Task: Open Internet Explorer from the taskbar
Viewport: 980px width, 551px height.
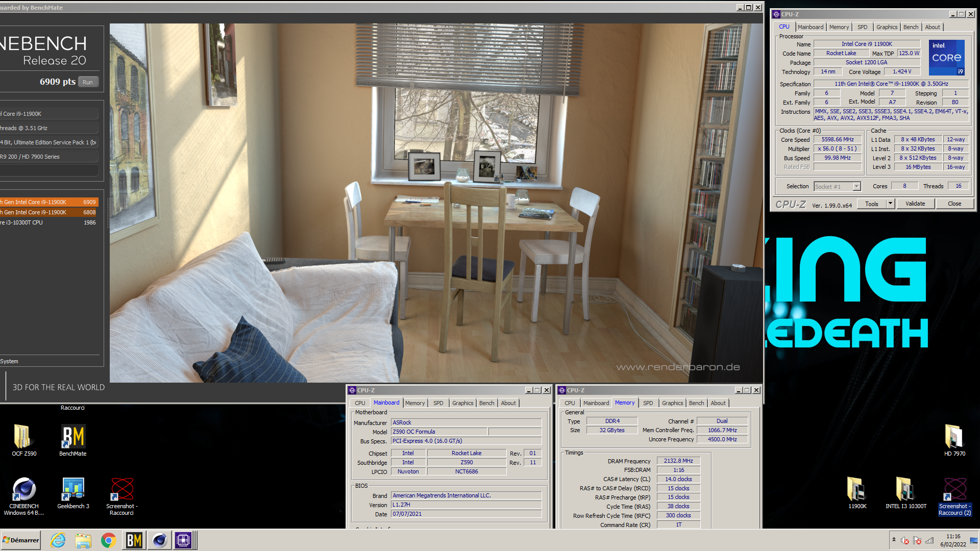Action: (58, 540)
